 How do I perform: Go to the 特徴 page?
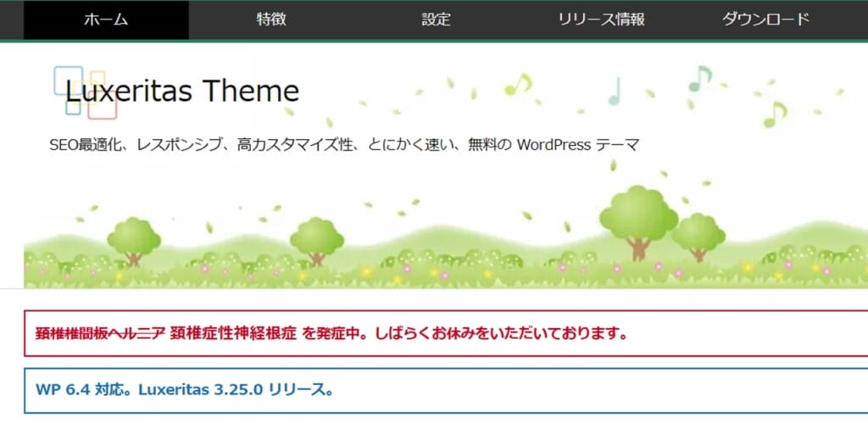pyautogui.click(x=271, y=20)
